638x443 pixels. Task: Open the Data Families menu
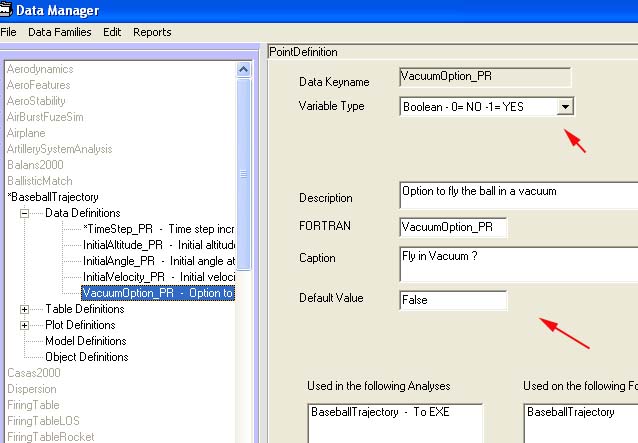click(59, 32)
